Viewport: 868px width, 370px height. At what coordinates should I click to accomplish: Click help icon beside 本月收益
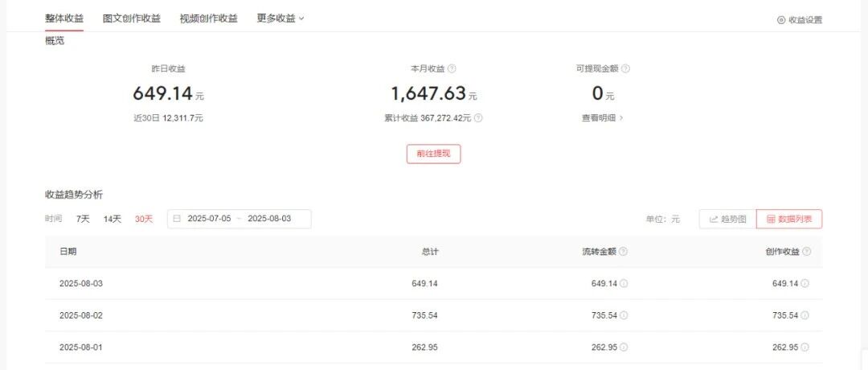tap(452, 68)
